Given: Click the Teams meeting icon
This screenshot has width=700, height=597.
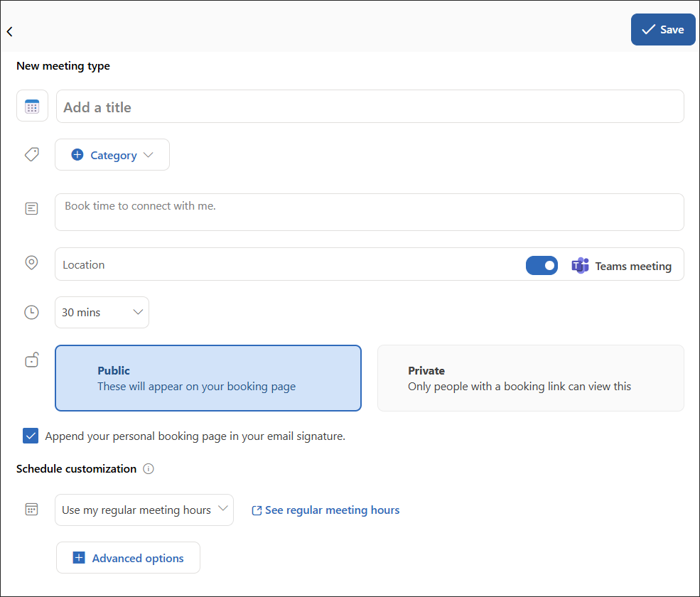Looking at the screenshot, I should (580, 265).
